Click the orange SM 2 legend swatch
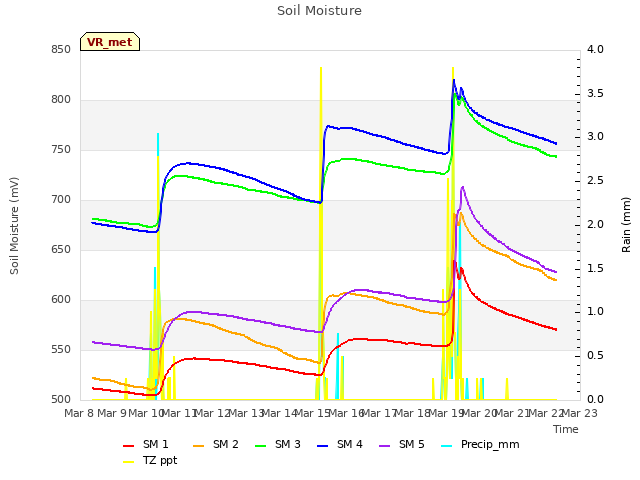Viewport: 640px width, 480px height. [x=199, y=446]
